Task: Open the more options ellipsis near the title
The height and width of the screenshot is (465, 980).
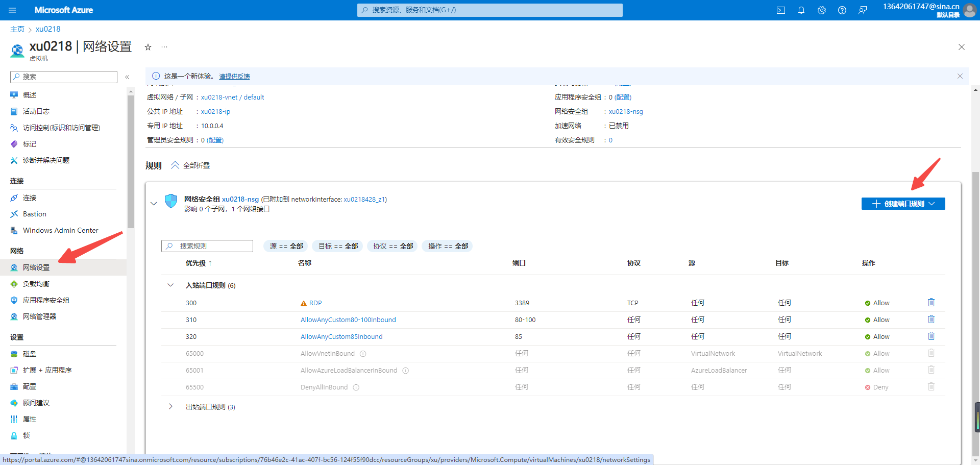Action: 164,47
